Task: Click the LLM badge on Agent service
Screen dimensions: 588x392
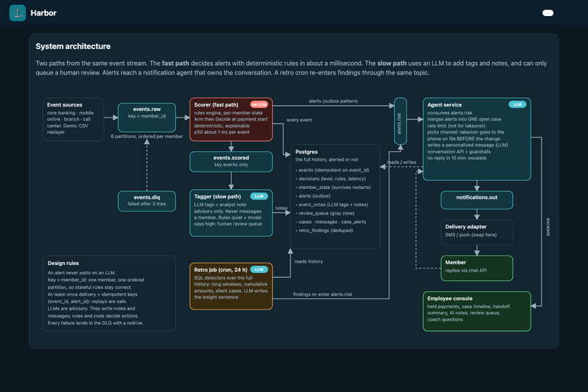Action: tap(517, 104)
